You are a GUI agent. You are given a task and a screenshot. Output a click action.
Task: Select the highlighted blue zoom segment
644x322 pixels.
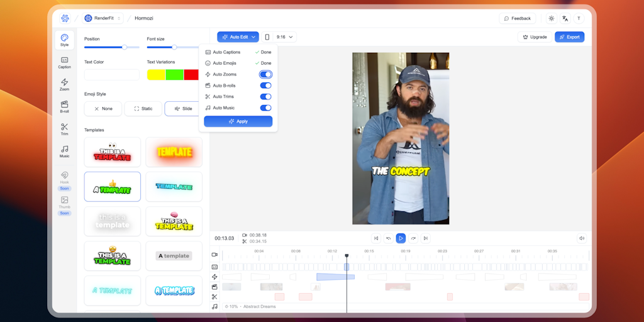pos(336,277)
